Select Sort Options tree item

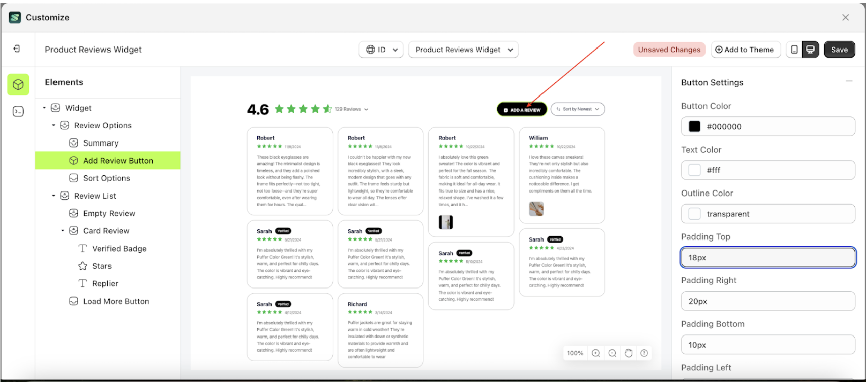coord(106,178)
